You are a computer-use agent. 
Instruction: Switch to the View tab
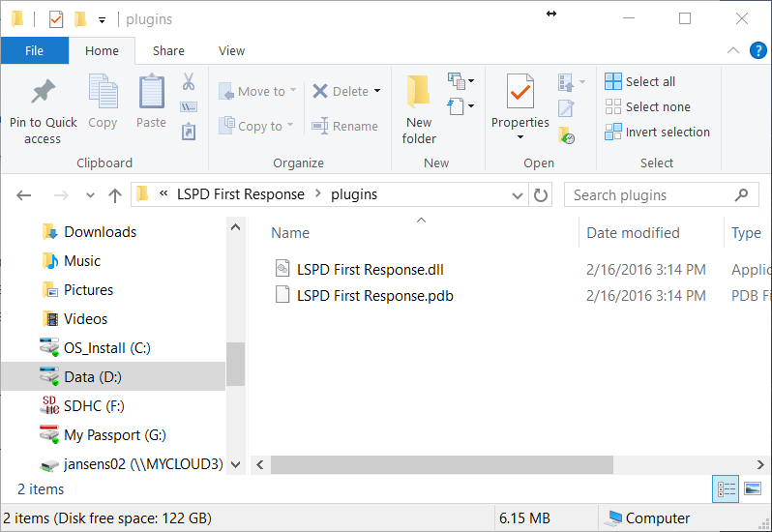tap(232, 51)
